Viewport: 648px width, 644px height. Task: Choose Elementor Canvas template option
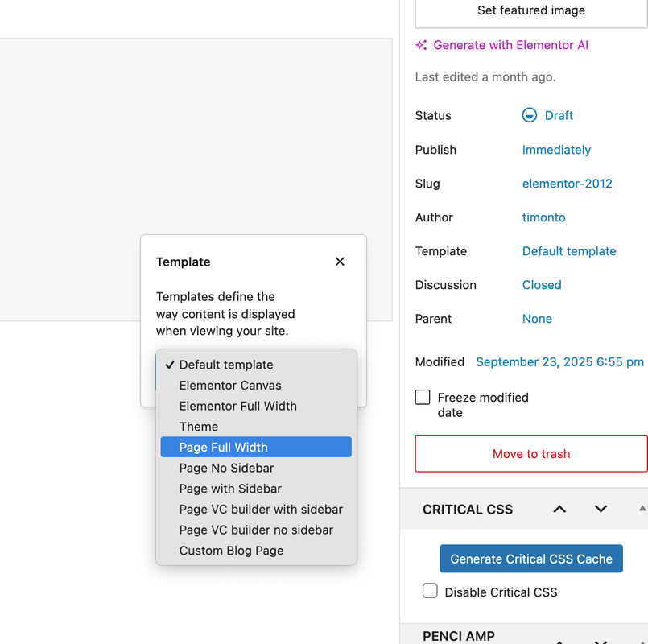click(x=230, y=386)
